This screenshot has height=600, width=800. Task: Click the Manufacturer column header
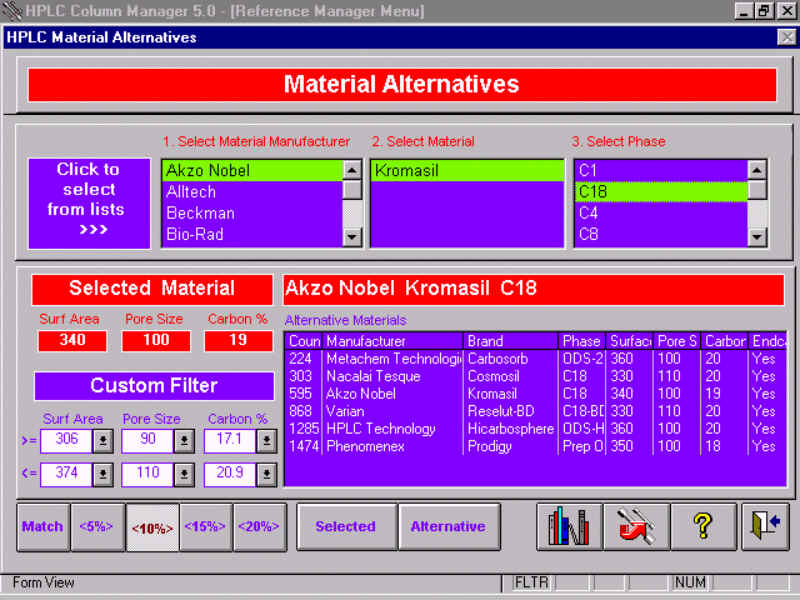(x=393, y=341)
